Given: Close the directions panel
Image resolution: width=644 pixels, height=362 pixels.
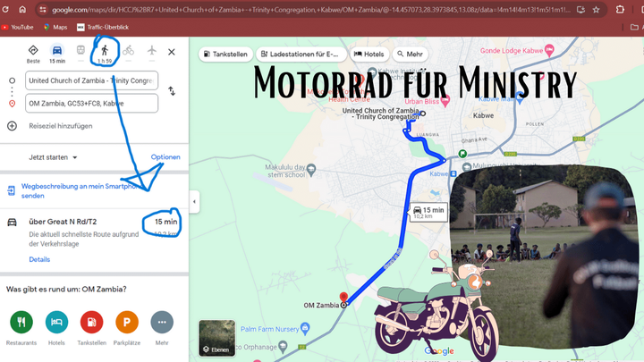Looking at the screenshot, I should tap(172, 52).
